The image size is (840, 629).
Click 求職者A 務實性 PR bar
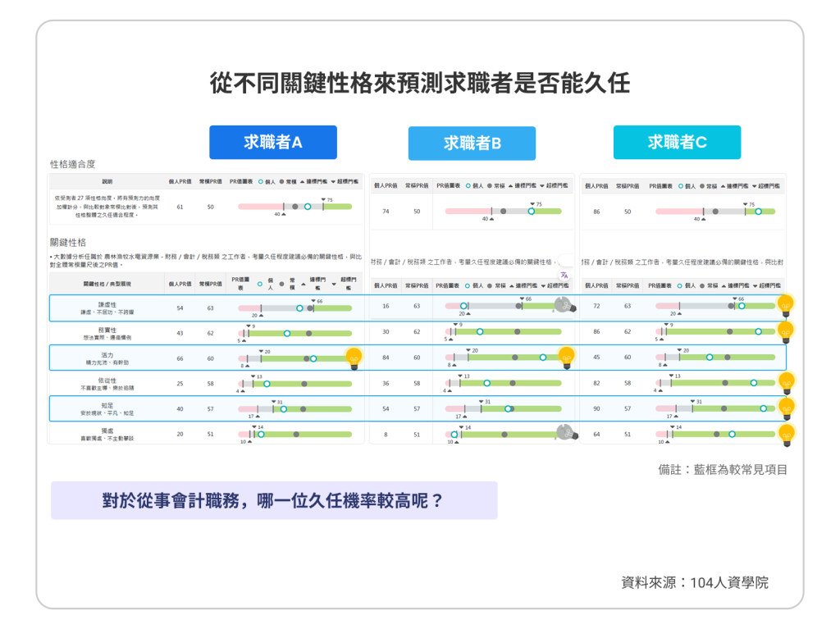[294, 333]
